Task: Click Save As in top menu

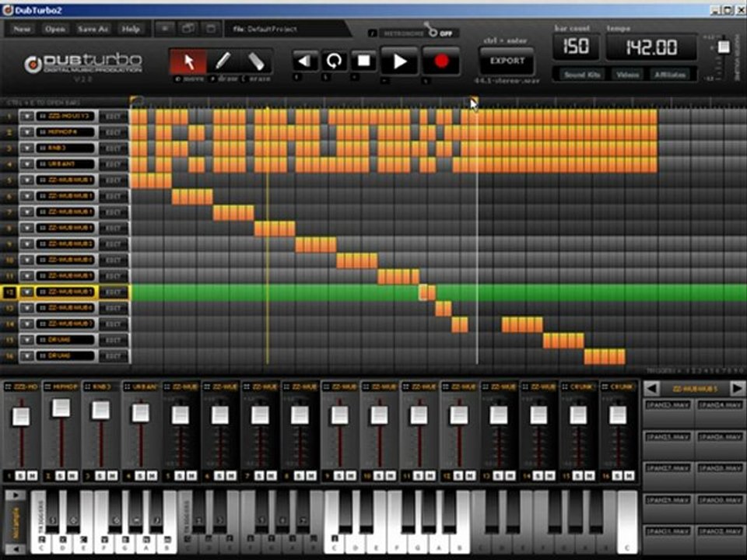Action: [93, 29]
